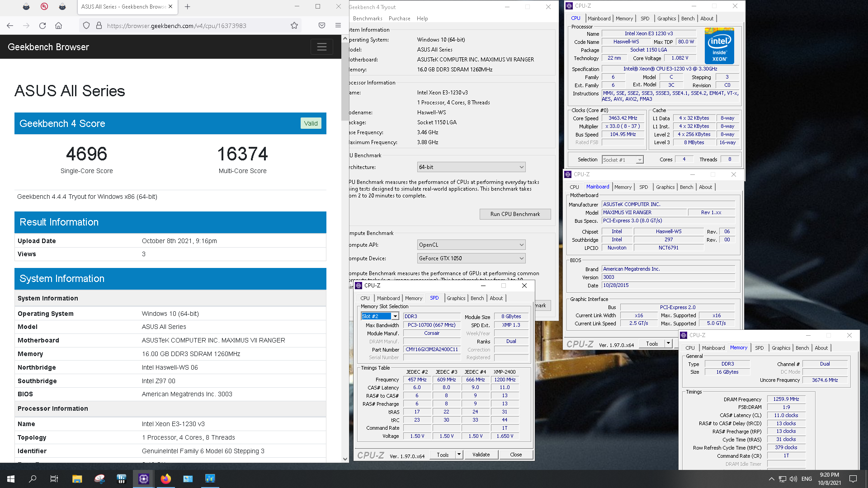Open Help menu in Geekbench
This screenshot has height=488, width=868.
coord(422,19)
